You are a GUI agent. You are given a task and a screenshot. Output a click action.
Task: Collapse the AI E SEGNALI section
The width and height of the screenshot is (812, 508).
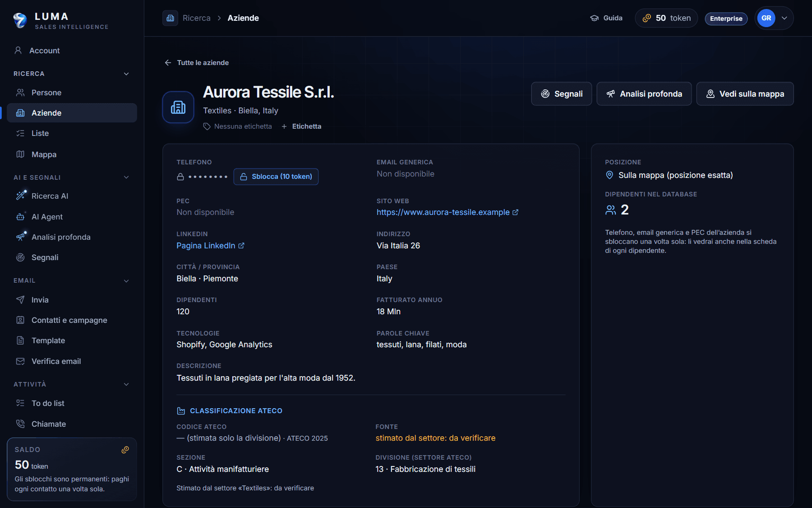[126, 177]
